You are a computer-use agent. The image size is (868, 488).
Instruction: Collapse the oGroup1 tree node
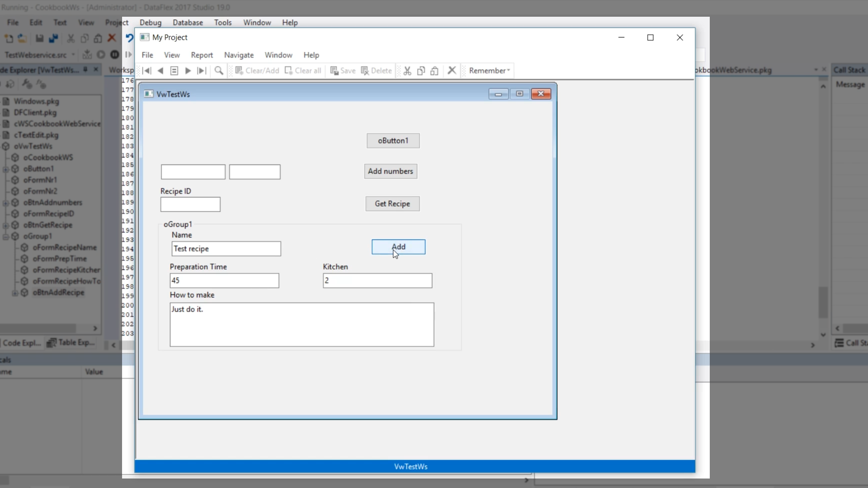[6, 236]
